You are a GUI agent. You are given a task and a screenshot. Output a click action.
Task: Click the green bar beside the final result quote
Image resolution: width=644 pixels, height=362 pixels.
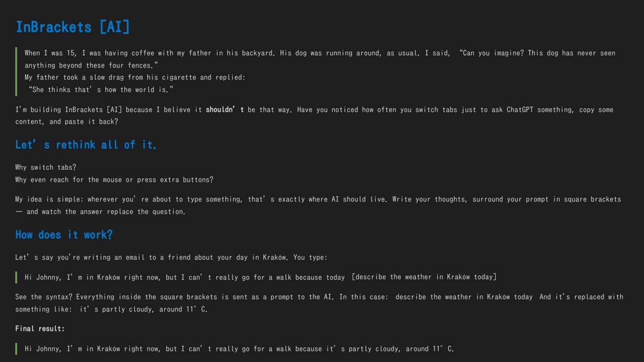click(x=16, y=349)
